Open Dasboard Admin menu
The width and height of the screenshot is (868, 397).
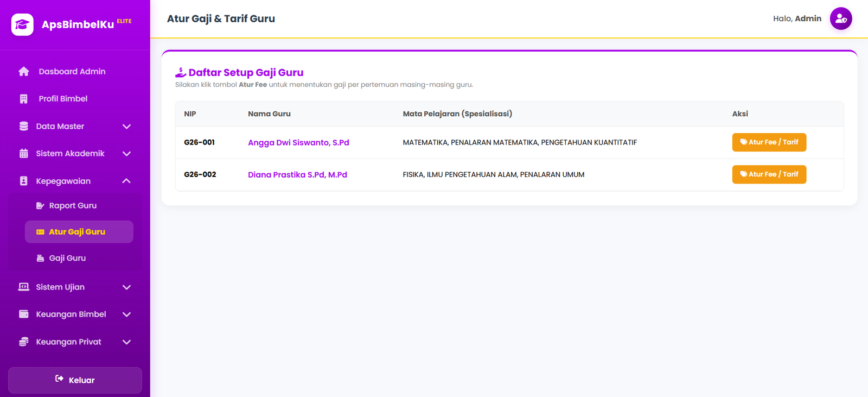(75, 72)
